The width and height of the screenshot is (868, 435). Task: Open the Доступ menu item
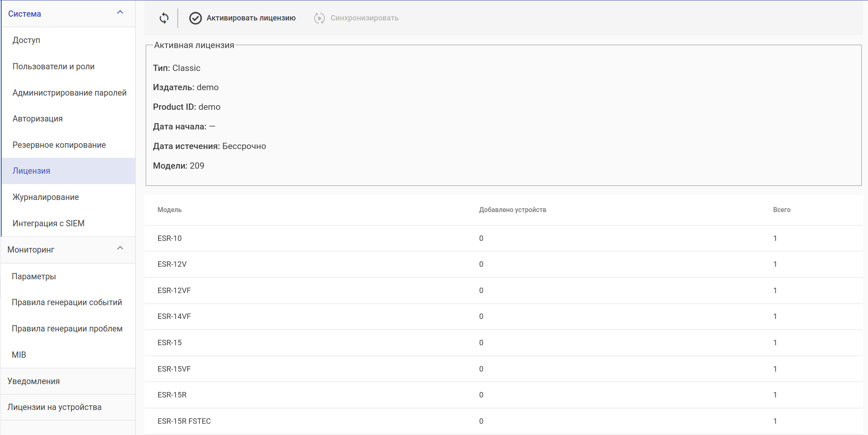click(26, 40)
